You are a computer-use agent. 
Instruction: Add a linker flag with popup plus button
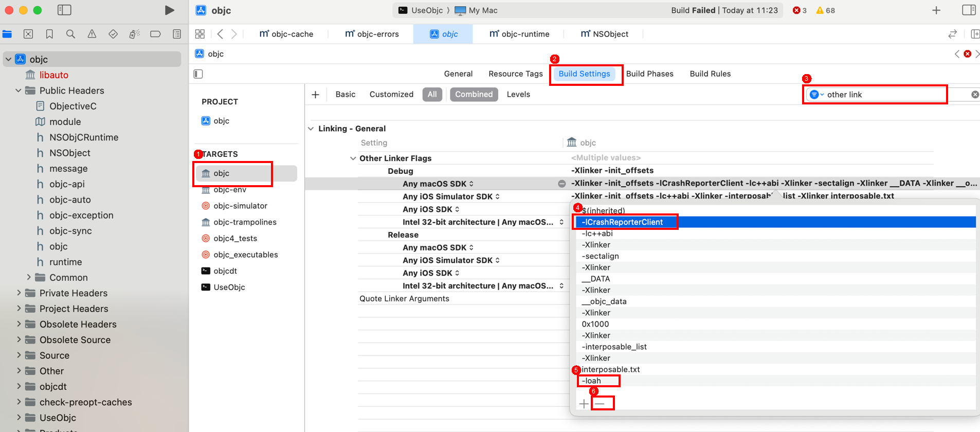[584, 404]
